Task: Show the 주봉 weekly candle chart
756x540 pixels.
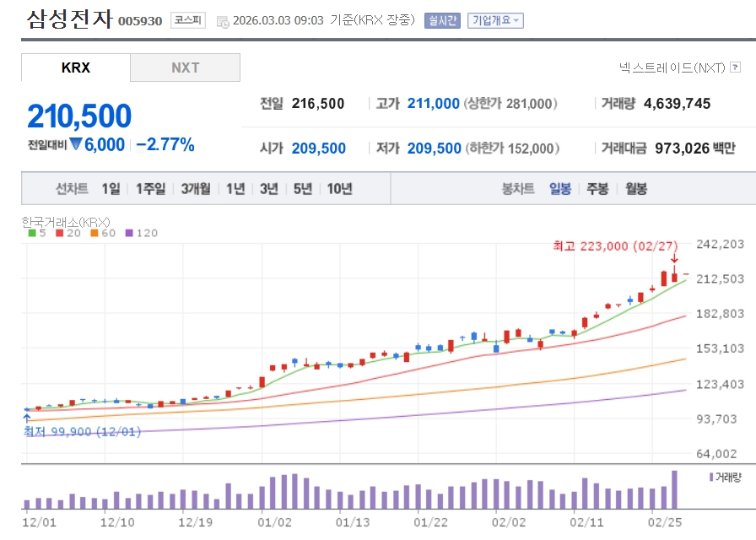Action: coord(597,188)
